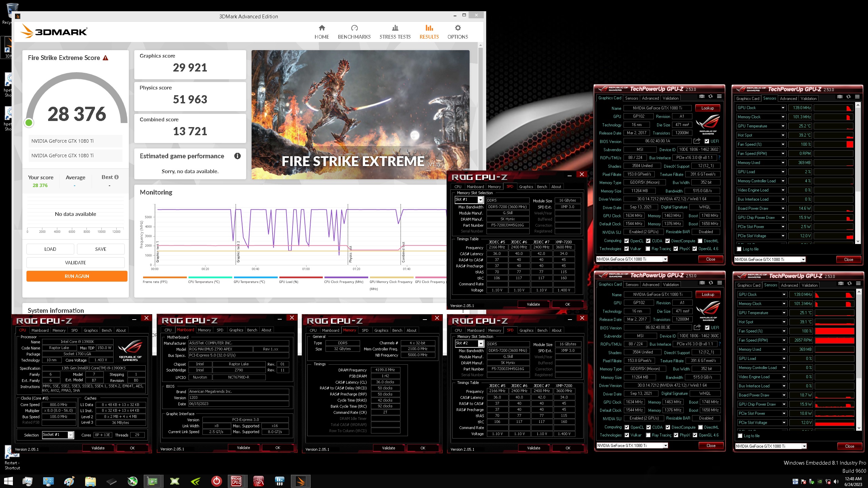This screenshot has height=488, width=868.
Task: Switch to Graphics tab in CPU-Z window showing ASUSTeK motherboard
Action: [236, 330]
